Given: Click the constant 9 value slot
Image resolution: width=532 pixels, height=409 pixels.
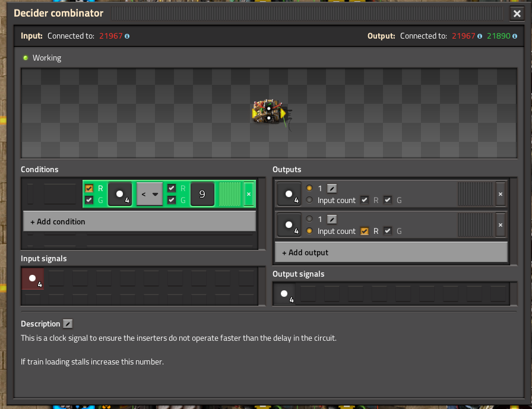Looking at the screenshot, I should 202,194.
